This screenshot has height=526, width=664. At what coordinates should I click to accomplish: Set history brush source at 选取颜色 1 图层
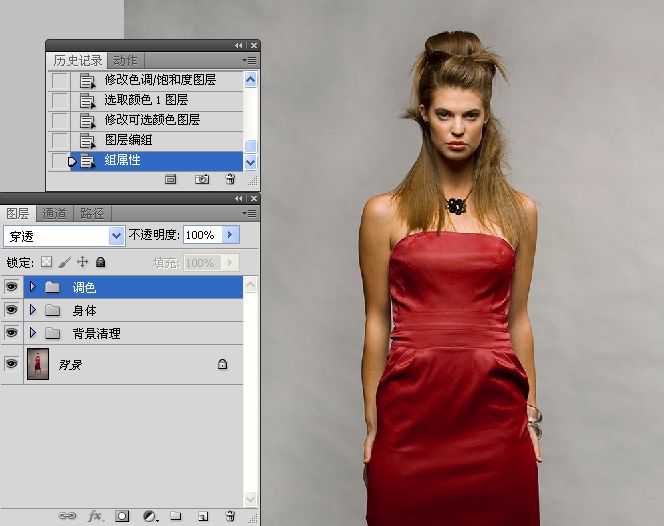coord(59,100)
